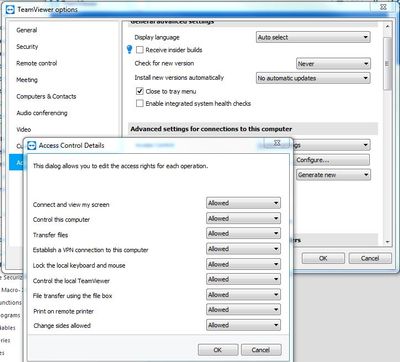Image resolution: width=400 pixels, height=362 pixels.
Task: Open dropdown for Transfer files
Action: pyautogui.click(x=243, y=233)
